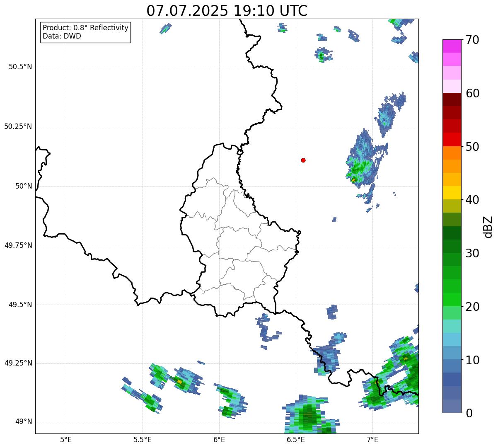Click the 50.5°N latitude label

point(20,67)
